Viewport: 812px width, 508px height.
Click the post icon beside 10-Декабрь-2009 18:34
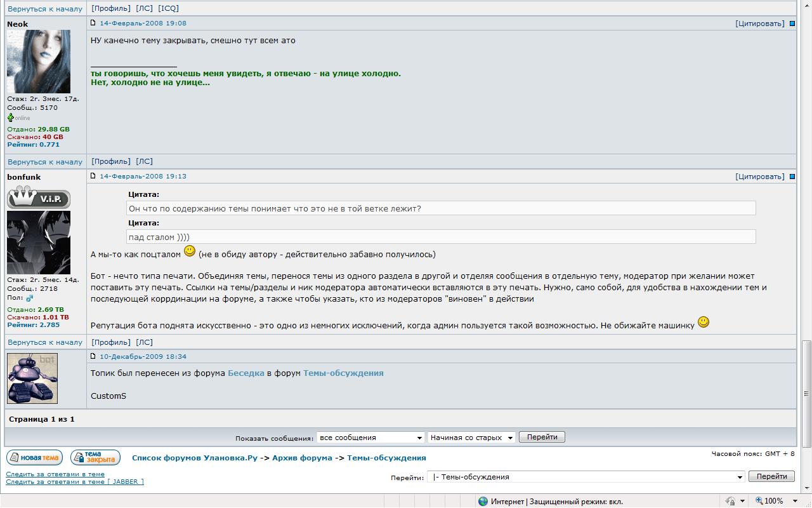pos(93,356)
